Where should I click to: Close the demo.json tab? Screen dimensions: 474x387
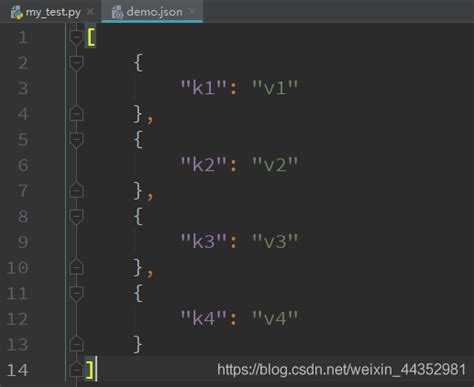[x=192, y=12]
